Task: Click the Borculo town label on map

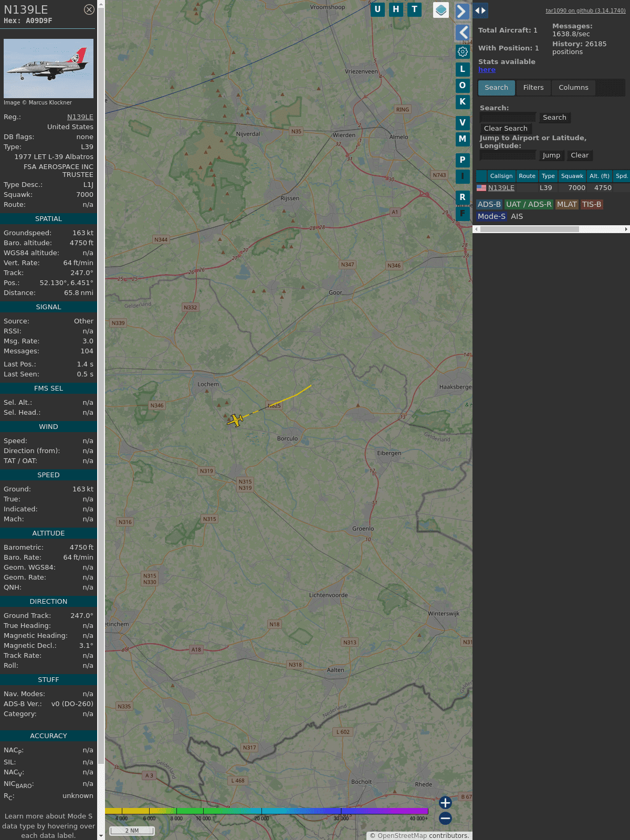Action: 287,438
